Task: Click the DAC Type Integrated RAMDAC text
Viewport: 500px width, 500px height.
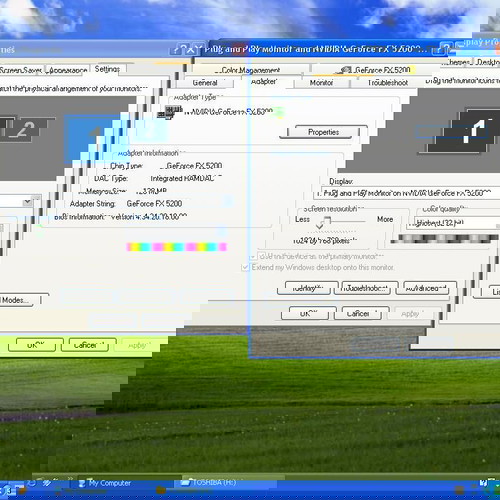Action: pos(157,178)
